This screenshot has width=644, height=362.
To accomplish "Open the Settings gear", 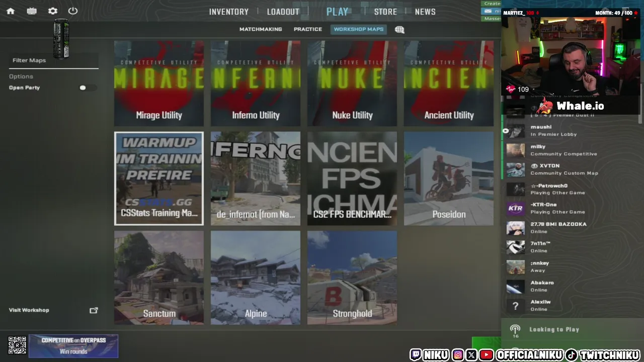I will point(53,11).
